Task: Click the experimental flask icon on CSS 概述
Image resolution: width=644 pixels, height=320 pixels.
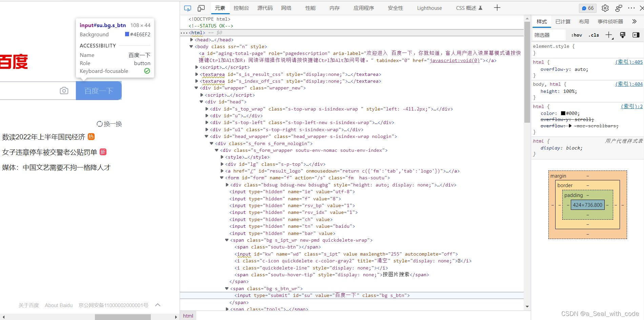Action: [x=480, y=8]
